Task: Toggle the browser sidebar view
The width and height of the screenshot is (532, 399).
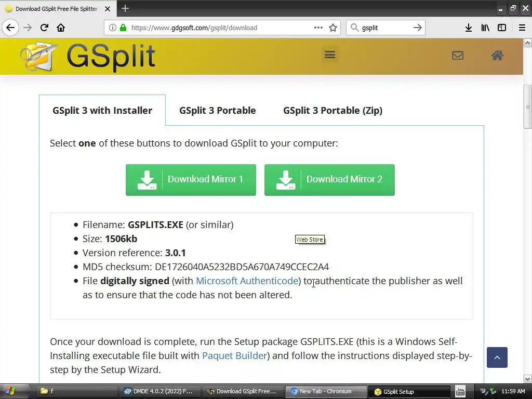Action: [x=502, y=28]
